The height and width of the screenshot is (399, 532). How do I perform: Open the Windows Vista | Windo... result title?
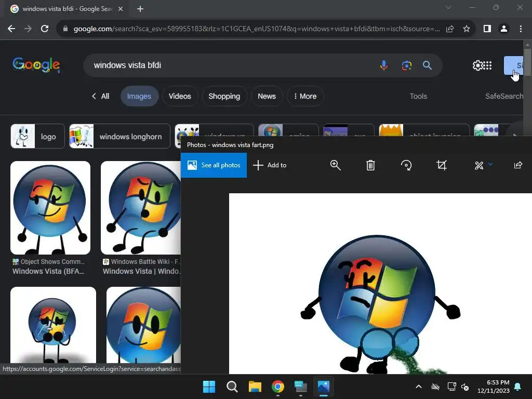pos(141,271)
